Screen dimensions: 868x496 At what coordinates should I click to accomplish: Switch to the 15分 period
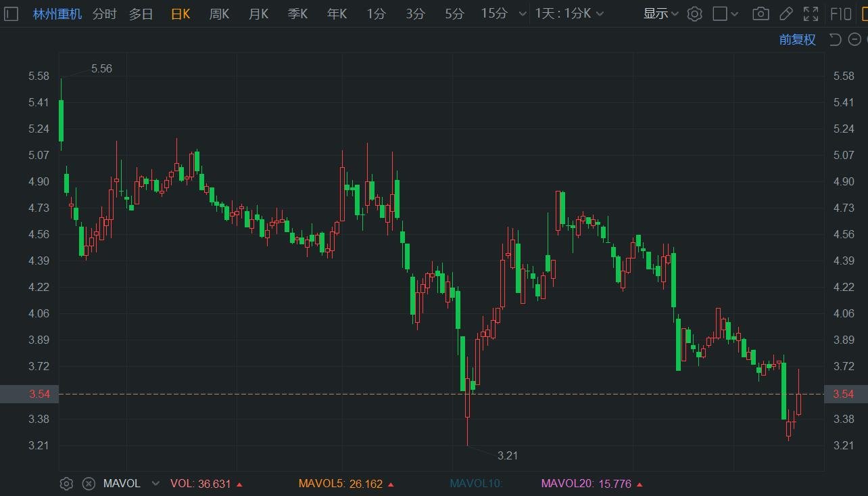pos(494,14)
